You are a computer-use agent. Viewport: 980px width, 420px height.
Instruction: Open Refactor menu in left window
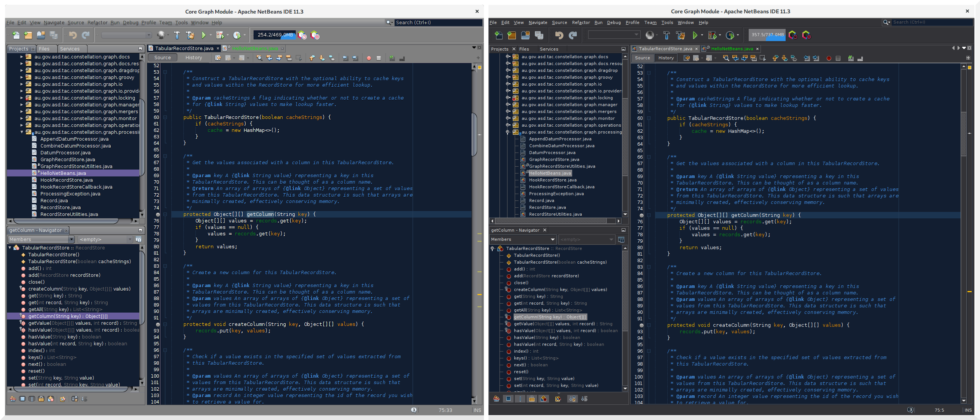(97, 22)
